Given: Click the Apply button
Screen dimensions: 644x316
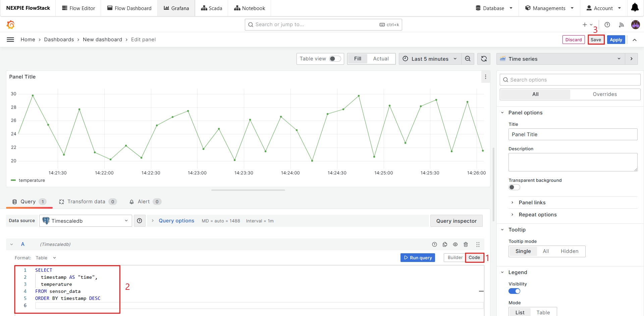Looking at the screenshot, I should tap(616, 40).
